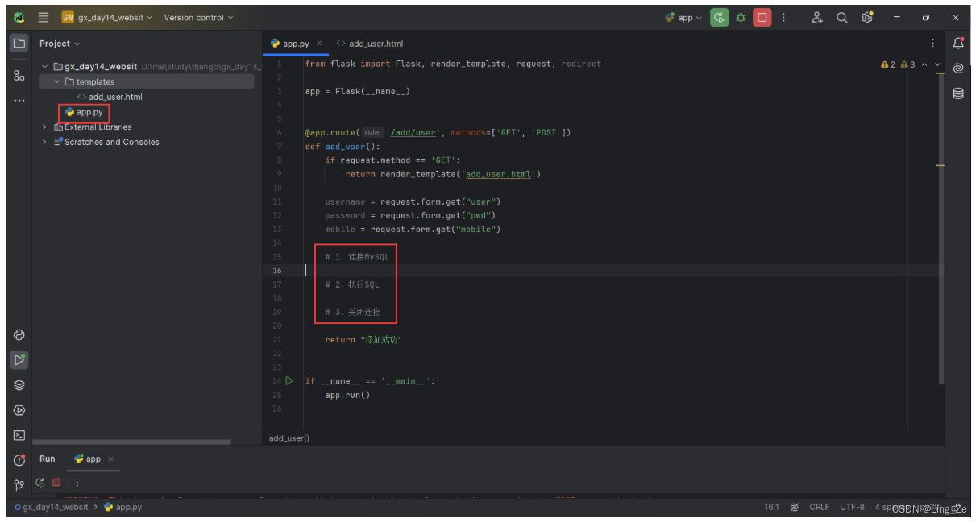Open Project view selector dropdown
980x523 pixels.
(x=60, y=44)
